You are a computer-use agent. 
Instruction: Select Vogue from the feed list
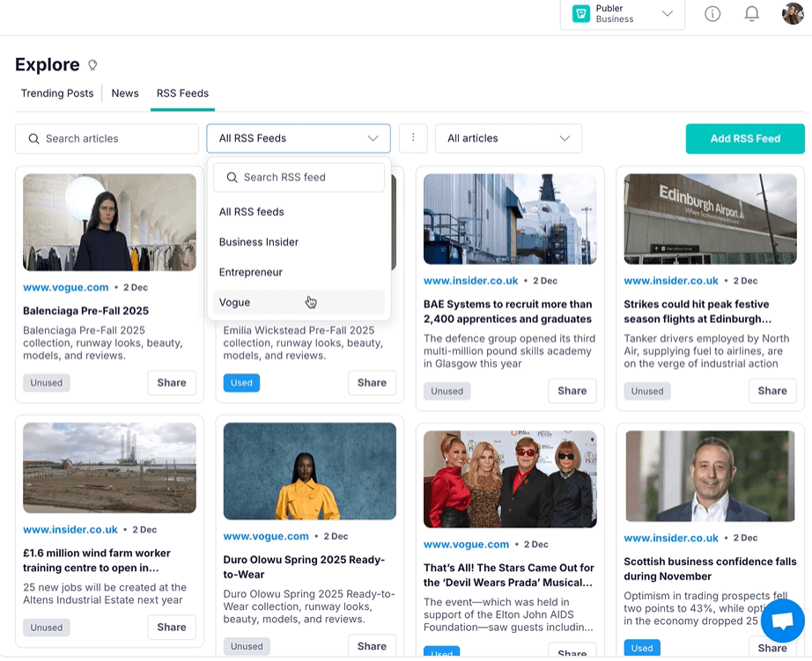pyautogui.click(x=235, y=303)
